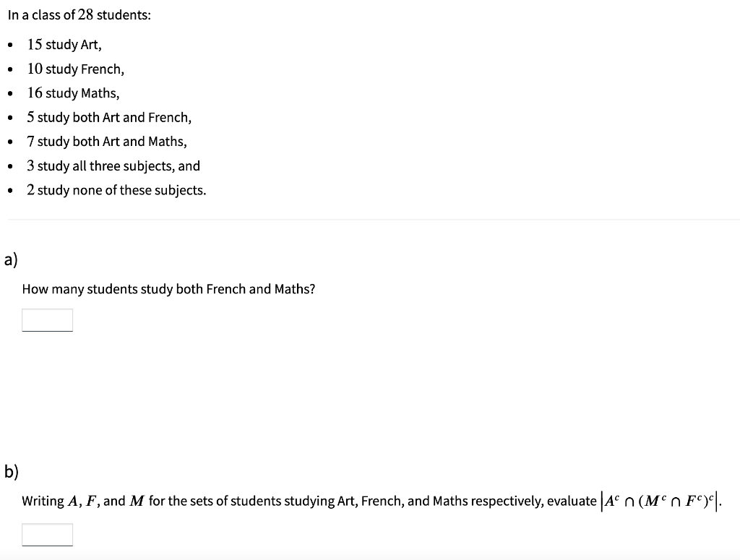Viewport: 740px width, 560px height.
Task: Select the question text about French and Maths
Action: 168,288
